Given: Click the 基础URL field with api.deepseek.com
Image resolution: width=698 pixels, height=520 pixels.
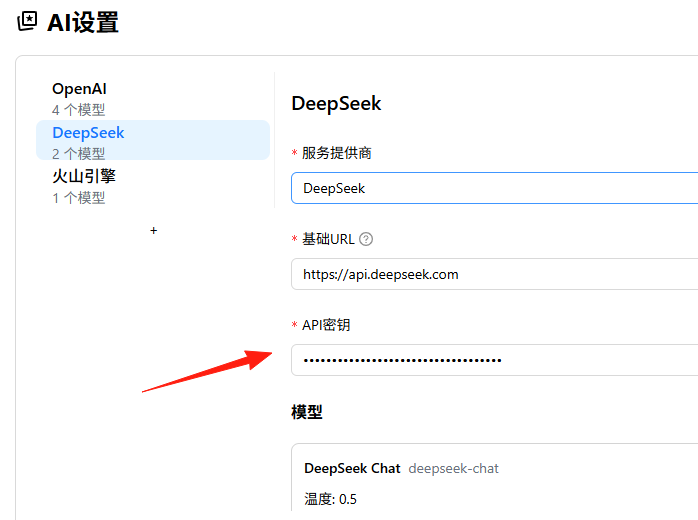Looking at the screenshot, I should point(494,274).
